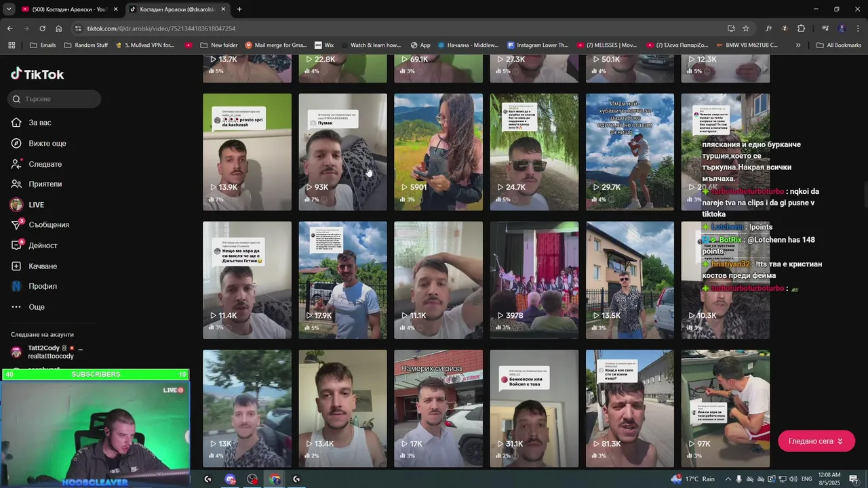Viewport: 868px width, 488px height.
Task: Open the video with 10.3K views
Action: 726,280
